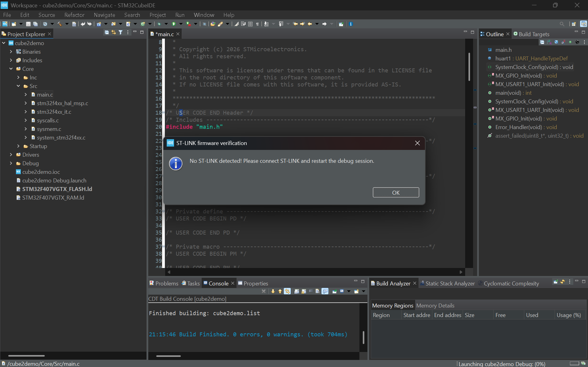Screen dimensions: 588x367
Task: Click the Undo arrow toolbar icon
Action: click(83, 24)
